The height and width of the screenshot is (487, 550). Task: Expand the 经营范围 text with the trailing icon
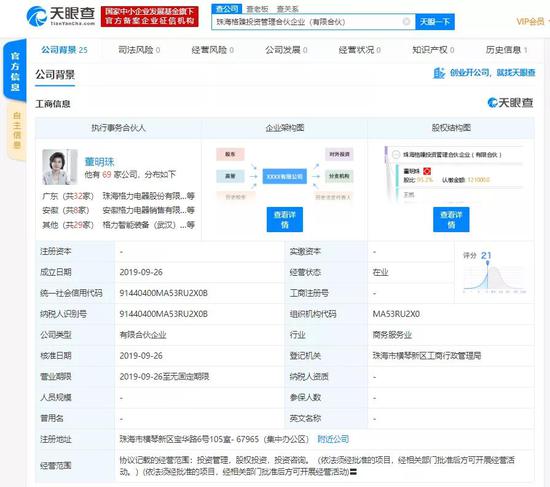pyautogui.click(x=354, y=472)
